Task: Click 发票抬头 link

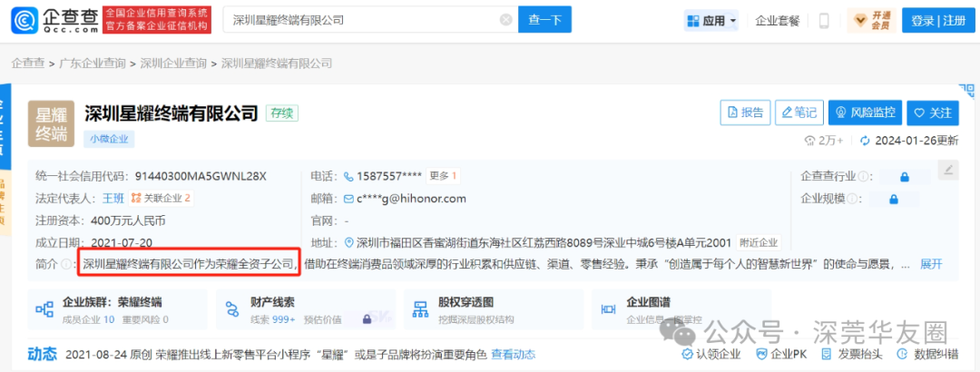Action: pos(852,355)
